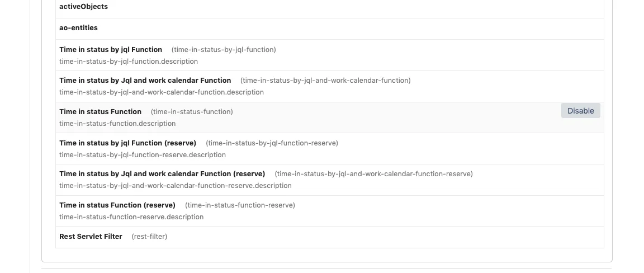Image resolution: width=644 pixels, height=273 pixels.
Task: Click time-in-status-by-jql-function.description text
Action: coord(129,62)
